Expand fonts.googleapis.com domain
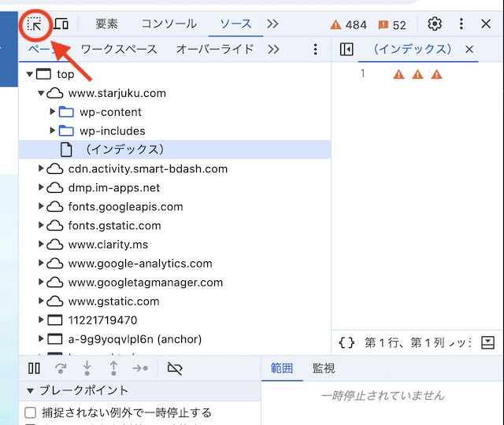The width and height of the screenshot is (504, 425). coord(41,206)
